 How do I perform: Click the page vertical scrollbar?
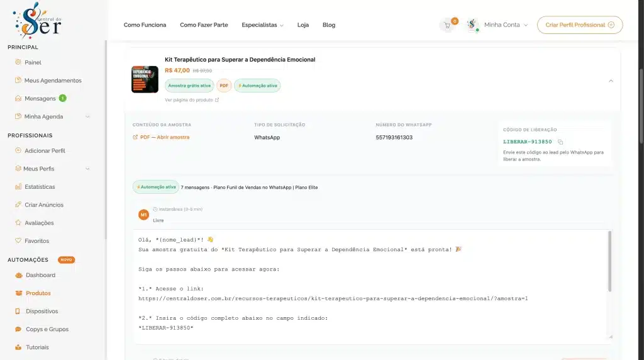641,106
